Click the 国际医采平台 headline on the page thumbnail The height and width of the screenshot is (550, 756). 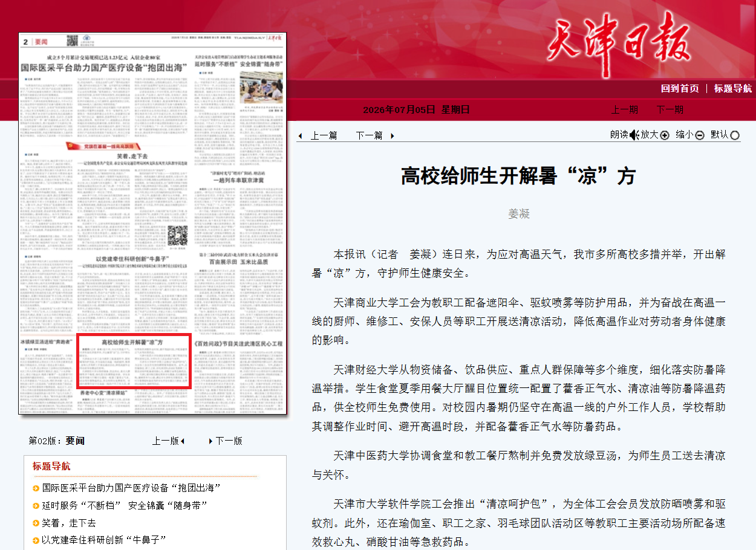coord(103,68)
